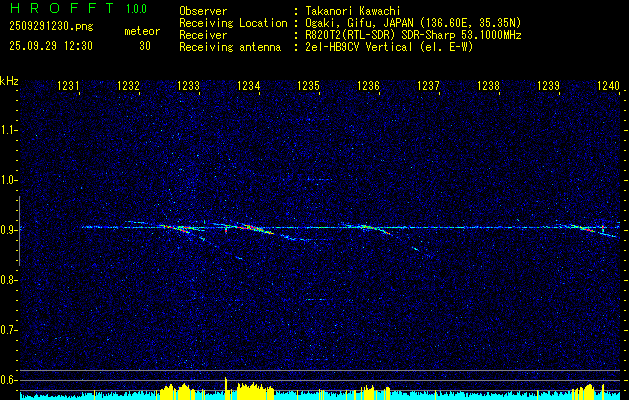Click the 1240 time axis marker
This screenshot has width=629, height=400.
coord(609,86)
